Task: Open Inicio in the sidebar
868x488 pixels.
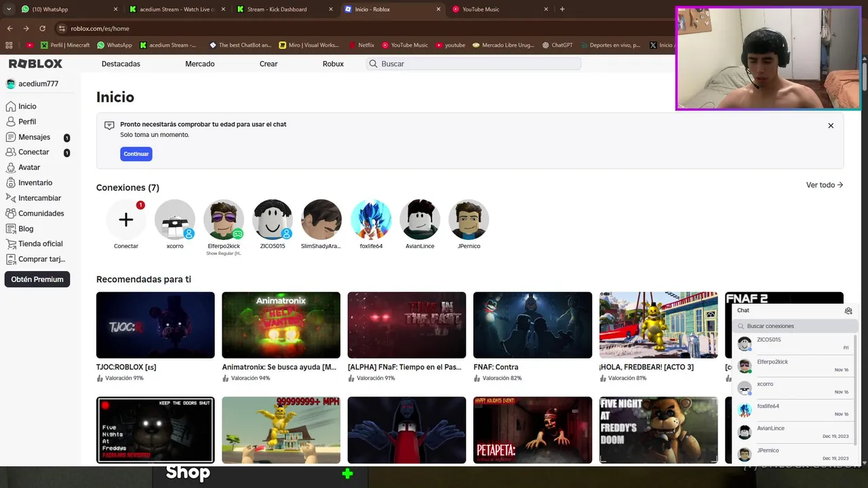Action: pos(21,106)
